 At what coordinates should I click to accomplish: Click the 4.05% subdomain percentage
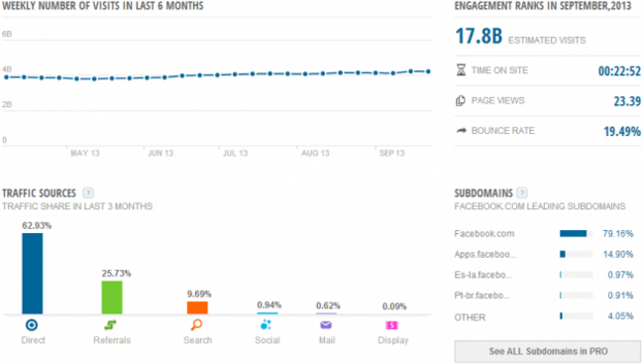pyautogui.click(x=620, y=315)
